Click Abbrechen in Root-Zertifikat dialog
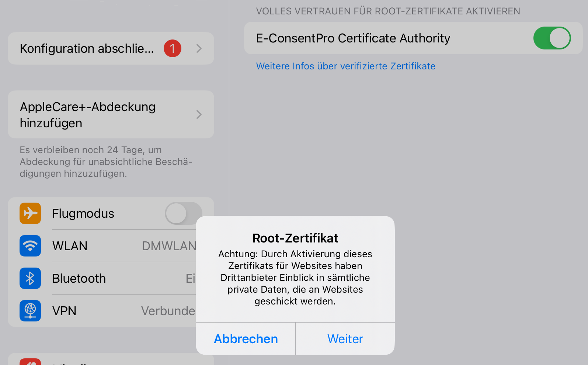 [x=246, y=339]
